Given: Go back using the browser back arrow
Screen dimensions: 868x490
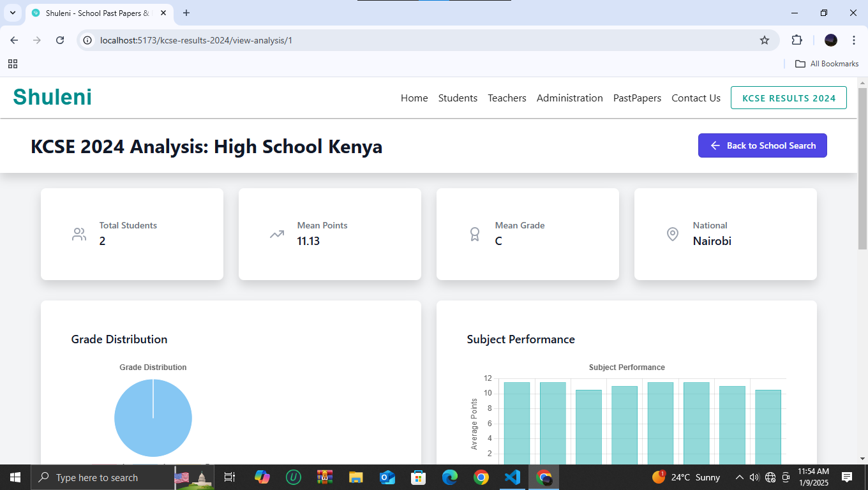Looking at the screenshot, I should (14, 40).
